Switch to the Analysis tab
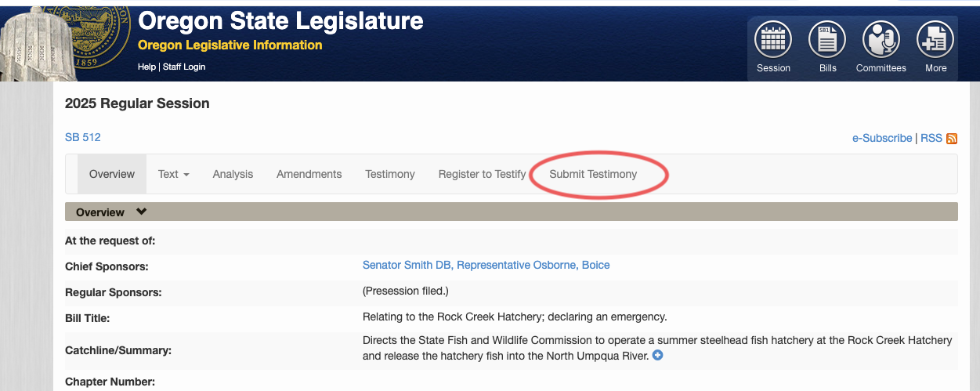The height and width of the screenshot is (391, 980). 233,174
